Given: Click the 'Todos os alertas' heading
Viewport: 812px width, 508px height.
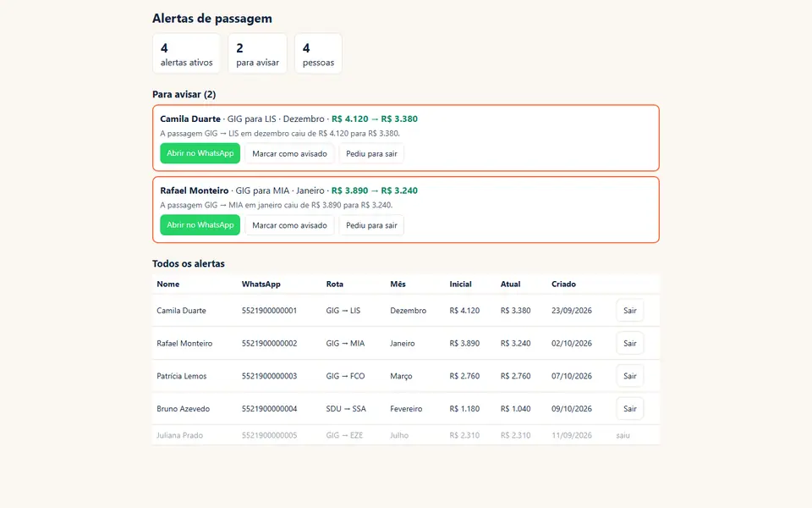Looking at the screenshot, I should tap(189, 263).
